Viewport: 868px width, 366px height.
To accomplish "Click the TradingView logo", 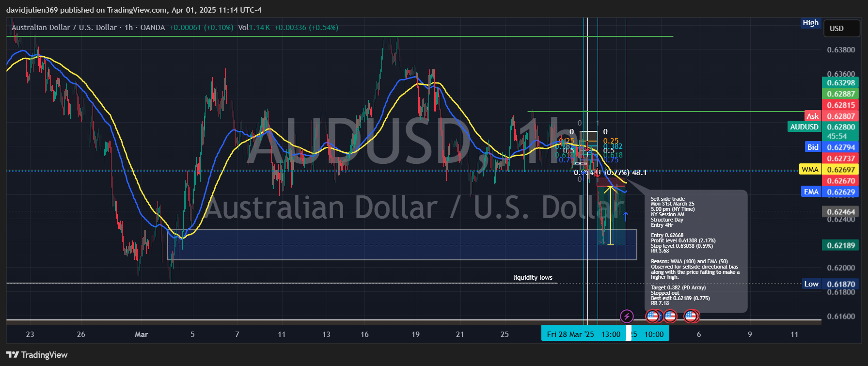I will point(37,355).
